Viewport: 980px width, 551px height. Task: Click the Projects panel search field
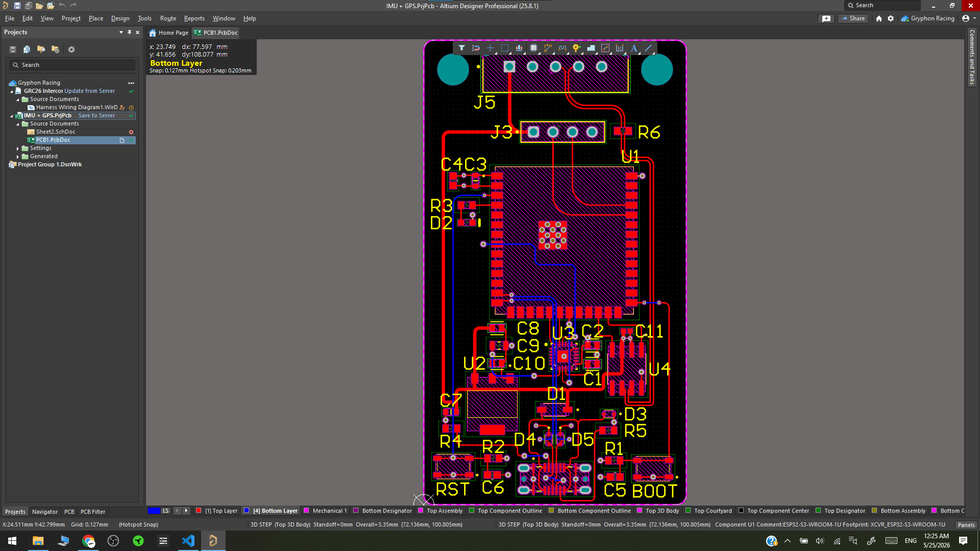[x=72, y=65]
